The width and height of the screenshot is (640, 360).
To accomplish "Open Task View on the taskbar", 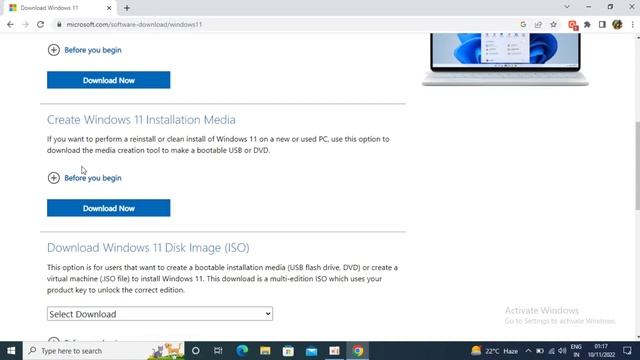I will click(218, 351).
